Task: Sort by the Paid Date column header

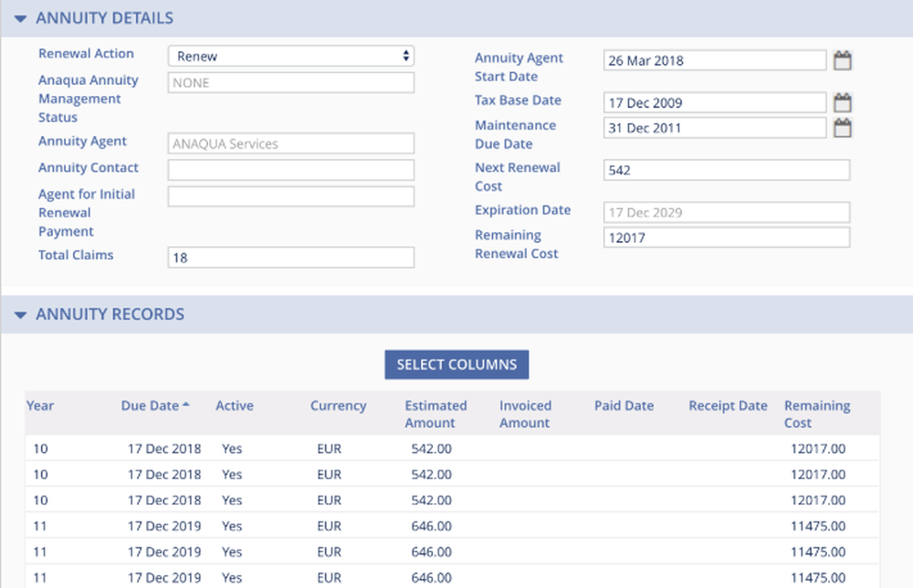Action: pyautogui.click(x=624, y=405)
